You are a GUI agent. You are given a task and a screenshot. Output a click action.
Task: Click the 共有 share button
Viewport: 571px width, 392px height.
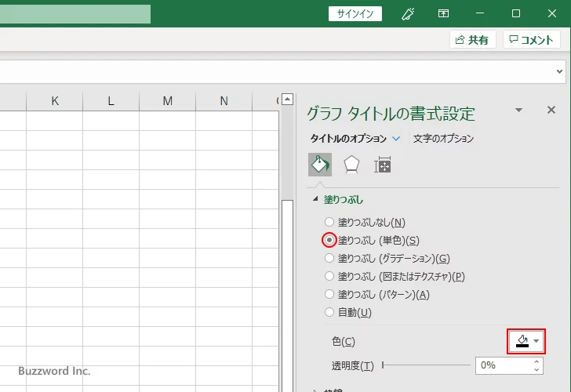tap(473, 40)
